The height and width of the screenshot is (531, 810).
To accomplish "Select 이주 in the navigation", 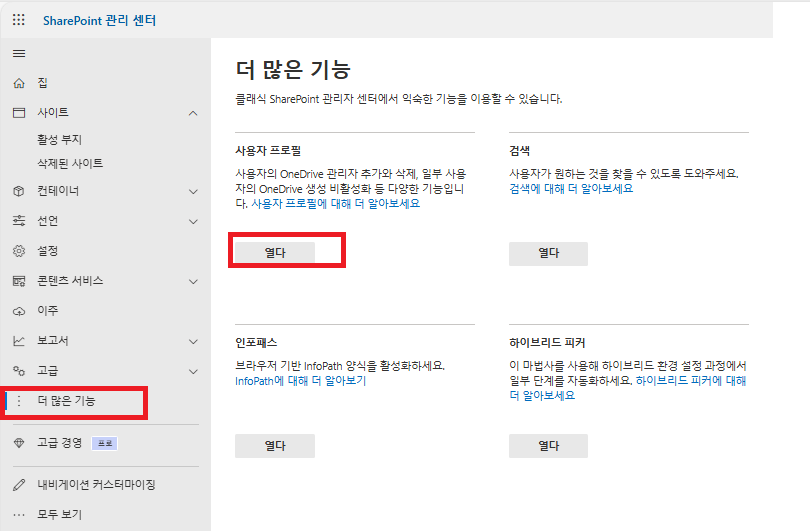I will 48,310.
